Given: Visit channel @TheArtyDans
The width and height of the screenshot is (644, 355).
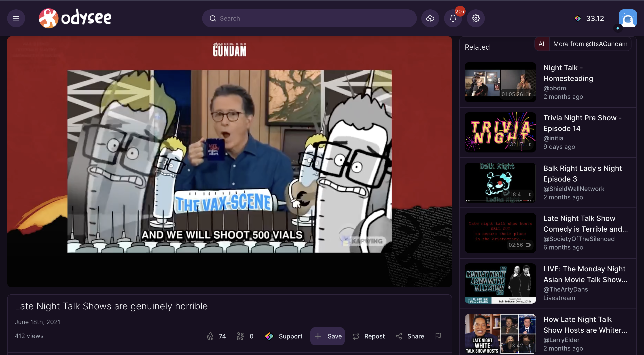Looking at the screenshot, I should click(566, 289).
